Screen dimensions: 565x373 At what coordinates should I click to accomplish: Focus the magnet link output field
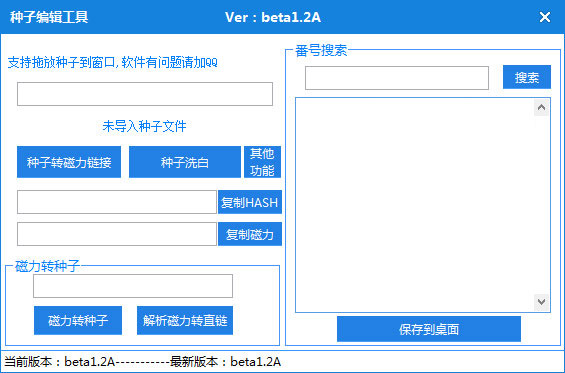(117, 234)
